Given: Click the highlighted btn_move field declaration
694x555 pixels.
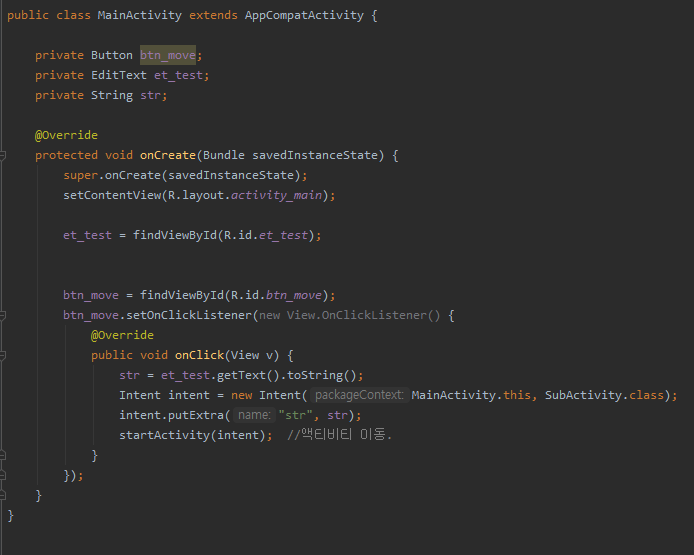Looking at the screenshot, I should click(x=168, y=55).
